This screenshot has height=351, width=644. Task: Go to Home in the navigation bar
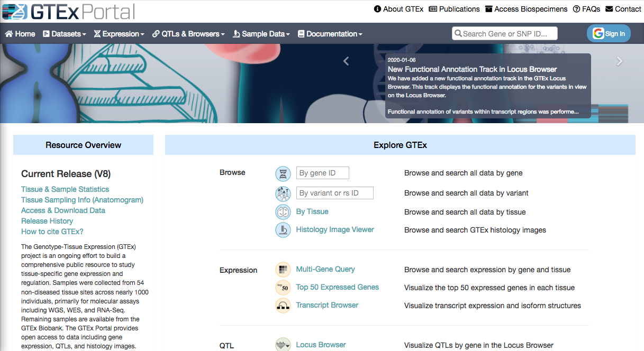point(20,34)
